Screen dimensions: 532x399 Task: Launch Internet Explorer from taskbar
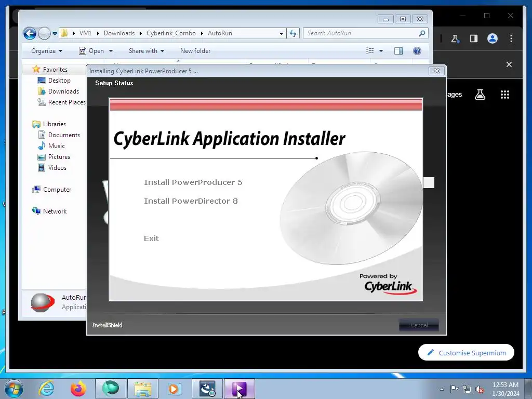46,389
